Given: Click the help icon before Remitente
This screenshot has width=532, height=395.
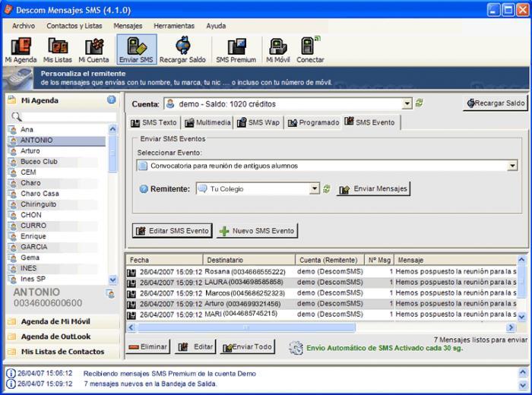Looking at the screenshot, I should [x=144, y=189].
